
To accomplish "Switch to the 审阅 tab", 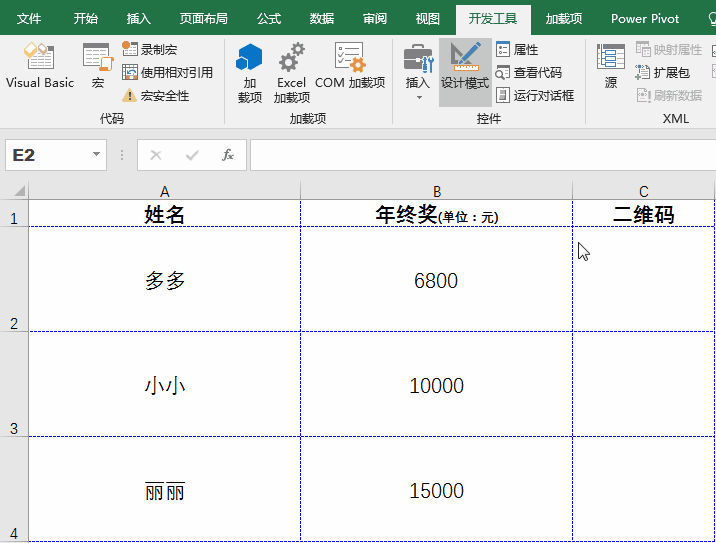I will pyautogui.click(x=374, y=19).
